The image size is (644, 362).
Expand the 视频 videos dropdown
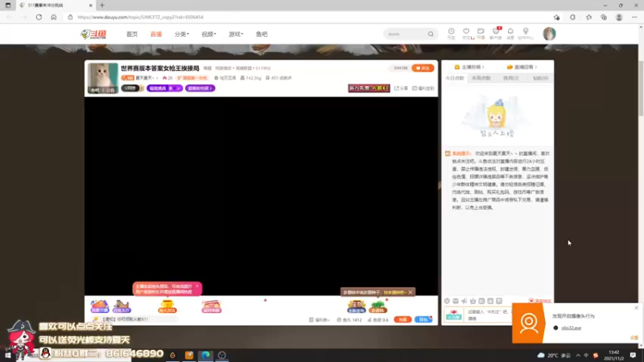208,34
